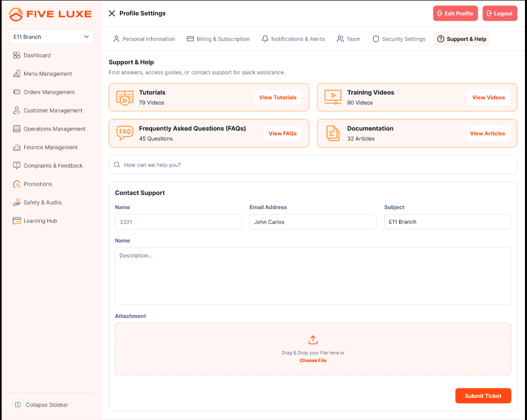
Task: Click the Tutorials video card icon
Action: coord(124,97)
